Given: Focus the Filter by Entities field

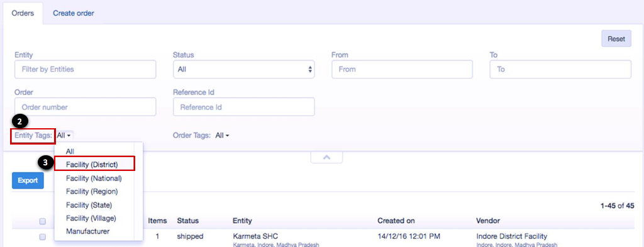Looking at the screenshot, I should pyautogui.click(x=86, y=69).
